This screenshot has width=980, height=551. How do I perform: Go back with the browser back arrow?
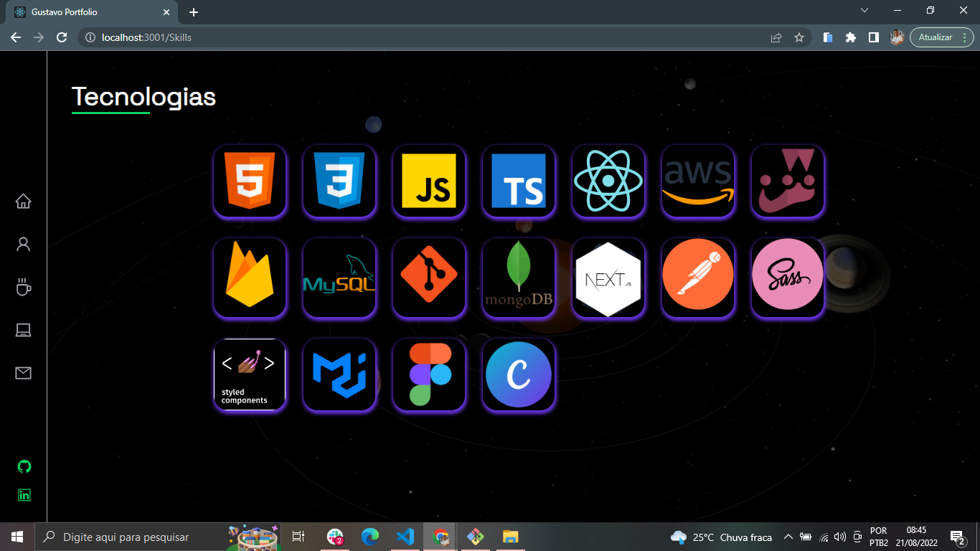[x=16, y=37]
